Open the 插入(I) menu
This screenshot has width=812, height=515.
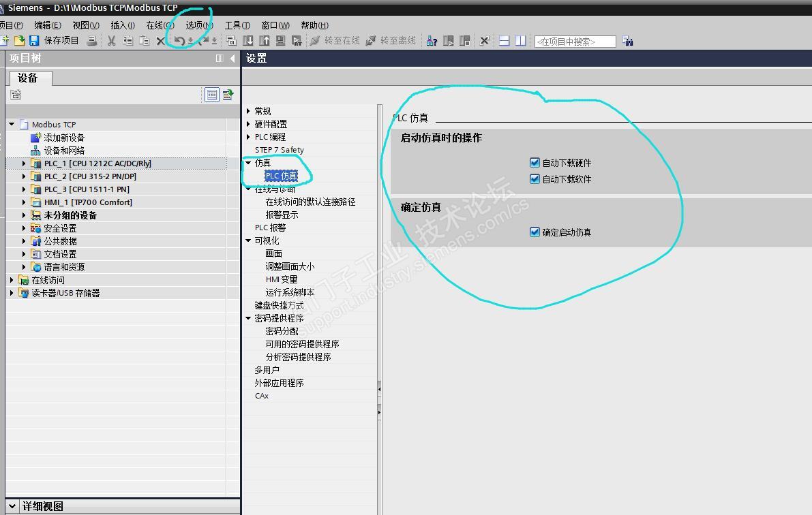[123, 25]
